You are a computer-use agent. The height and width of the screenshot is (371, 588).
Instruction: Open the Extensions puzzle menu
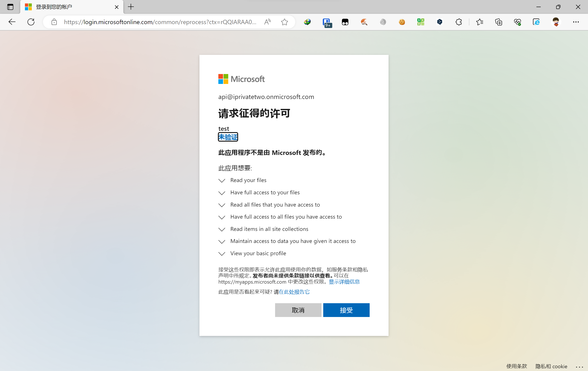tap(459, 22)
